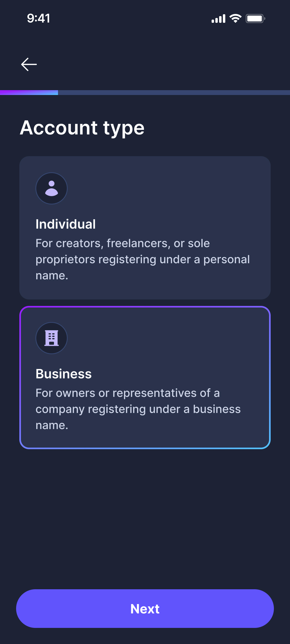Image resolution: width=290 pixels, height=644 pixels.
Task: Click the word "Next" at the bottom
Action: 145,609
